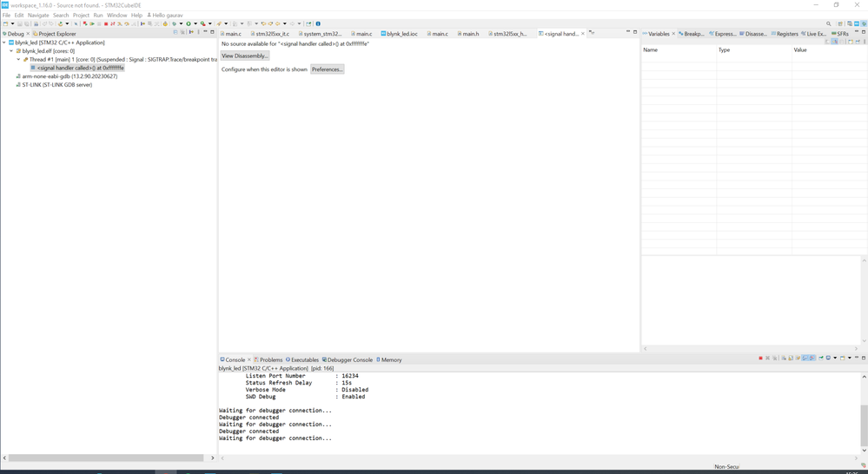Open the Open Console dropdown arrow
Viewport: 868px width, 474px height.
click(x=849, y=358)
